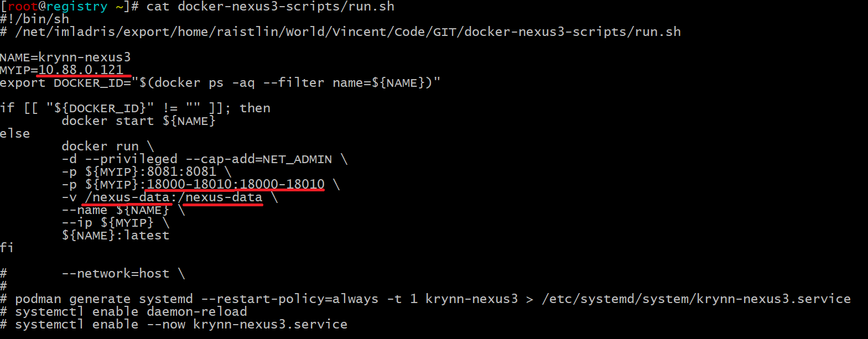The height and width of the screenshot is (339, 868).
Task: Click the underlined port range 18000-18010:18000-18010
Action: point(236,184)
